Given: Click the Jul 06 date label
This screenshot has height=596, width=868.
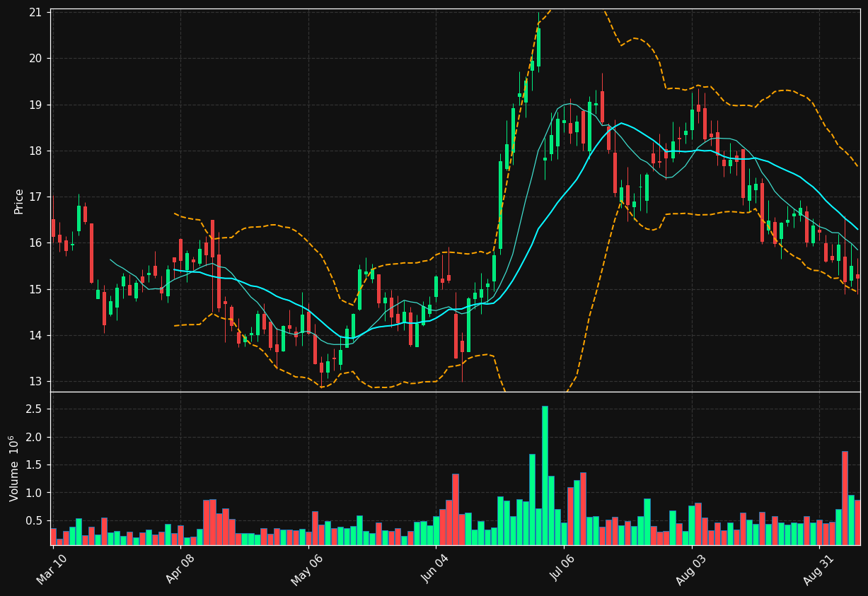Looking at the screenshot, I should [x=562, y=569].
